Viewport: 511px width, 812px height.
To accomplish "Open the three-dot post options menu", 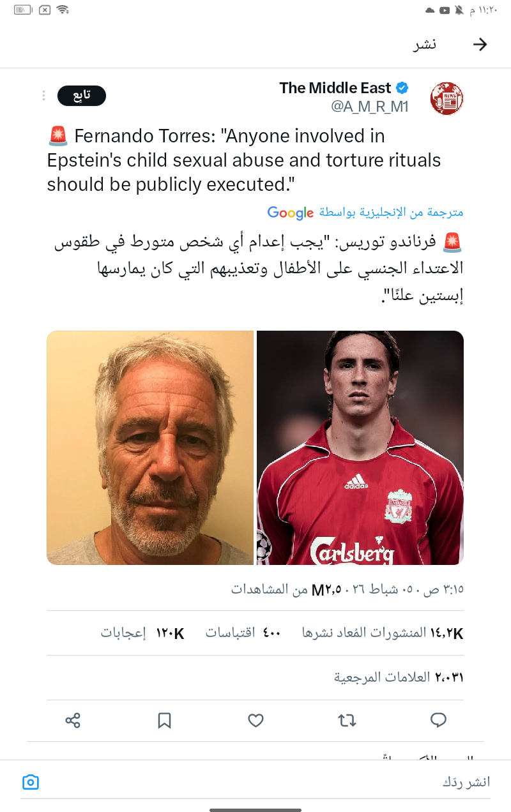I will click(x=43, y=96).
